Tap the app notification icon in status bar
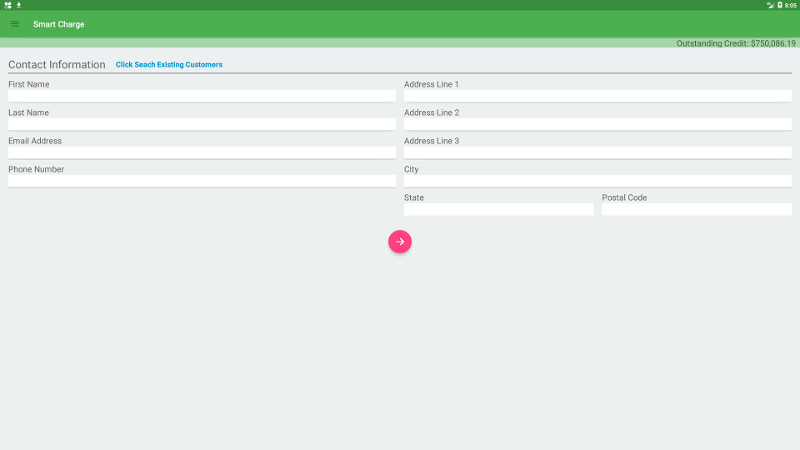 click(x=8, y=5)
